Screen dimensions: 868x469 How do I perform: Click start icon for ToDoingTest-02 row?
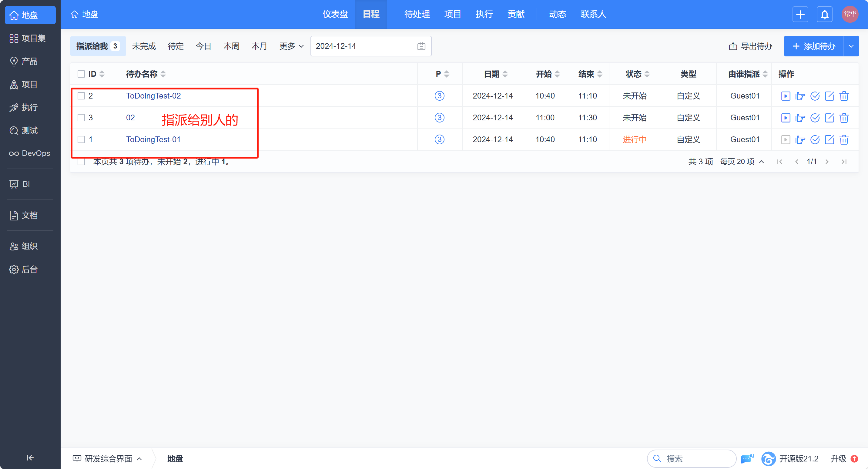click(x=786, y=96)
